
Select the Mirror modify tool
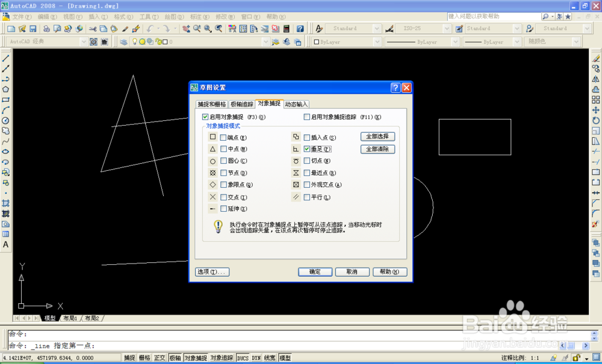pyautogui.click(x=596, y=79)
